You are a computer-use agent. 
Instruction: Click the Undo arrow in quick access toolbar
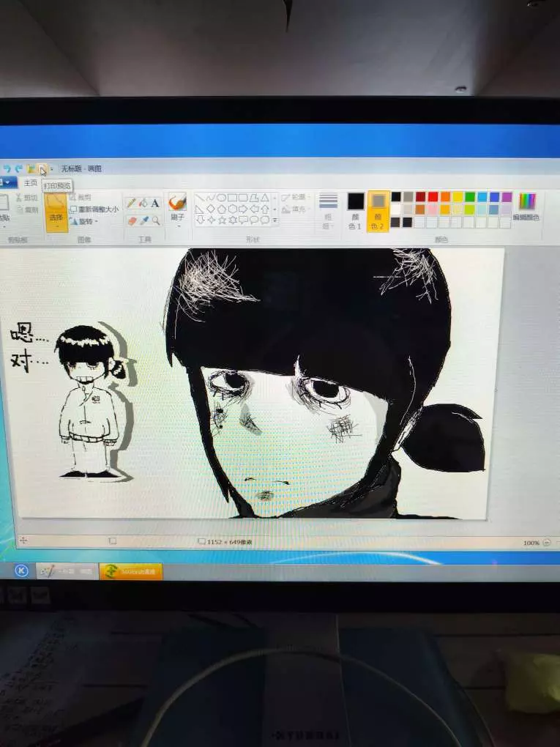click(7, 168)
